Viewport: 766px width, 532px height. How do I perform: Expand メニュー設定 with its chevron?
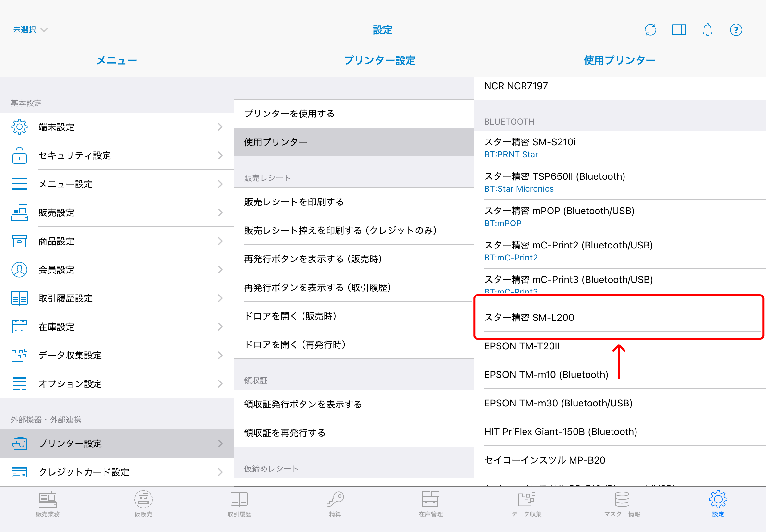pos(220,184)
